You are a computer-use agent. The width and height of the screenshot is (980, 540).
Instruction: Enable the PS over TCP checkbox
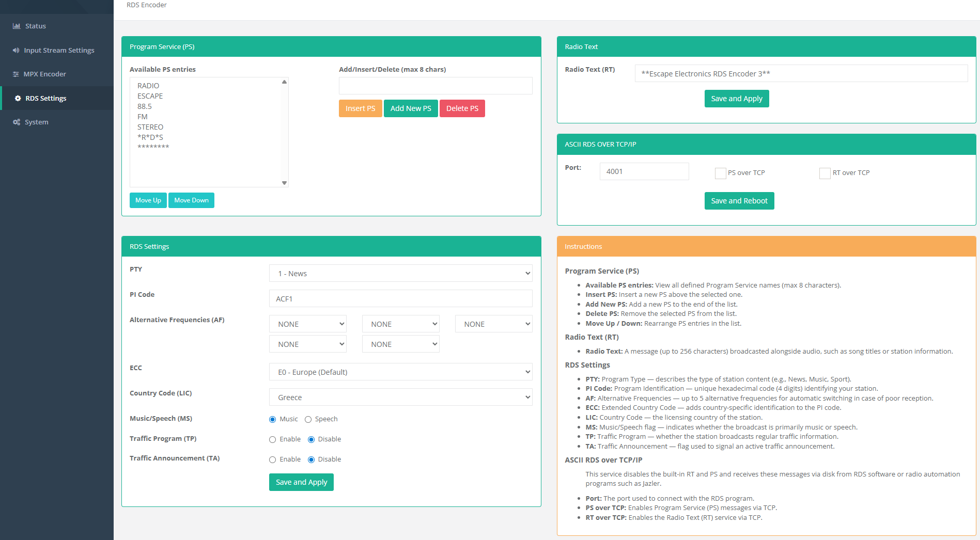click(x=720, y=173)
